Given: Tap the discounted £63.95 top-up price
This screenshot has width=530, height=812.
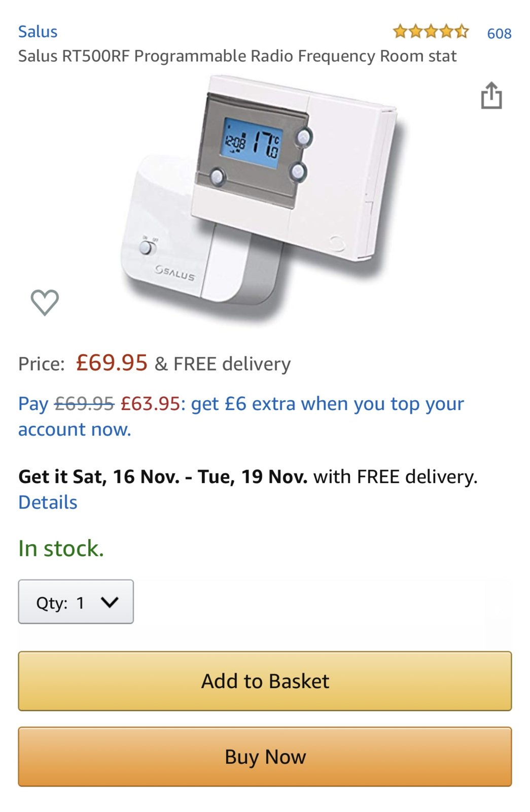Looking at the screenshot, I should pos(150,404).
